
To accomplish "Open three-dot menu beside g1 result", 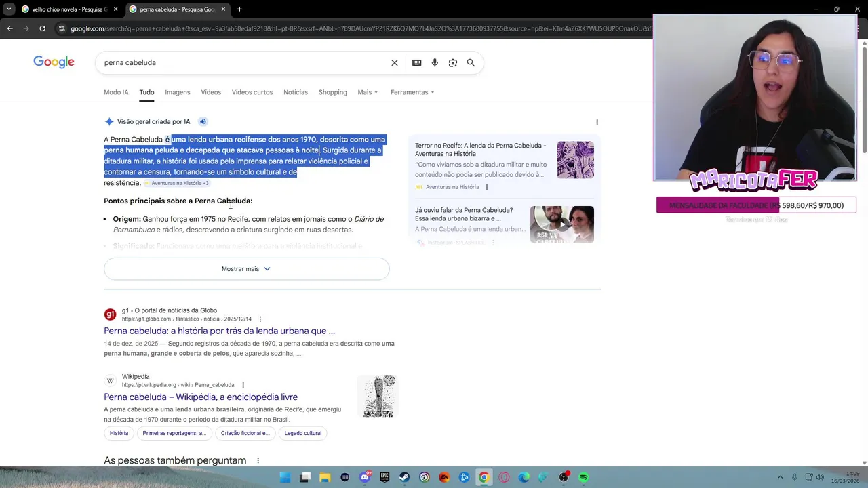I will click(260, 319).
